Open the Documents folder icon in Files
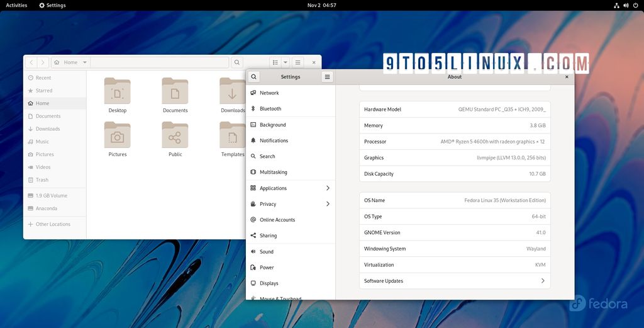The height and width of the screenshot is (328, 644). pos(175,91)
